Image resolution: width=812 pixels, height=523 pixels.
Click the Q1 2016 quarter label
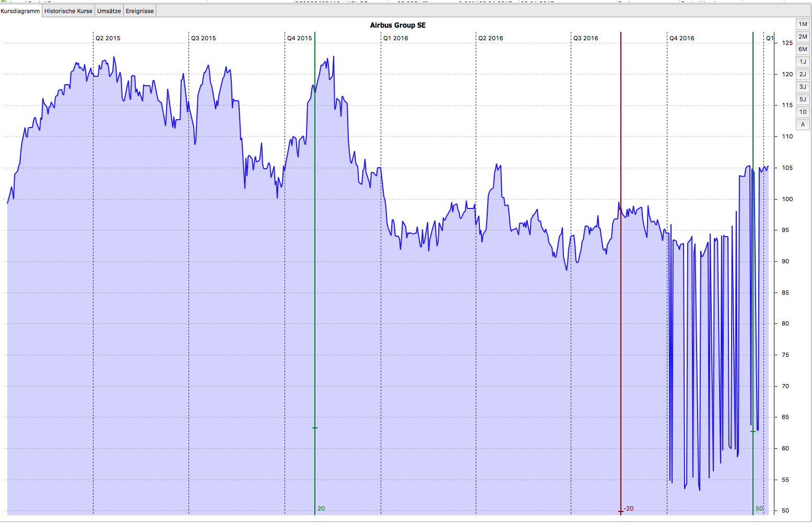tap(396, 38)
